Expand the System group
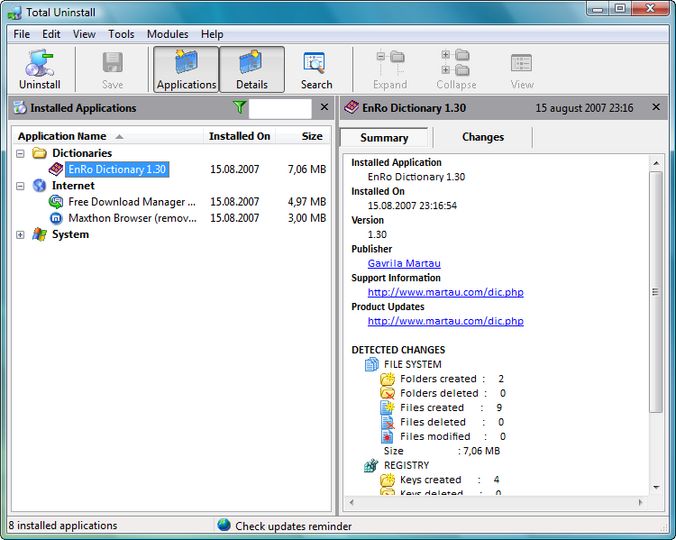Image resolution: width=676 pixels, height=540 pixels. pos(20,235)
